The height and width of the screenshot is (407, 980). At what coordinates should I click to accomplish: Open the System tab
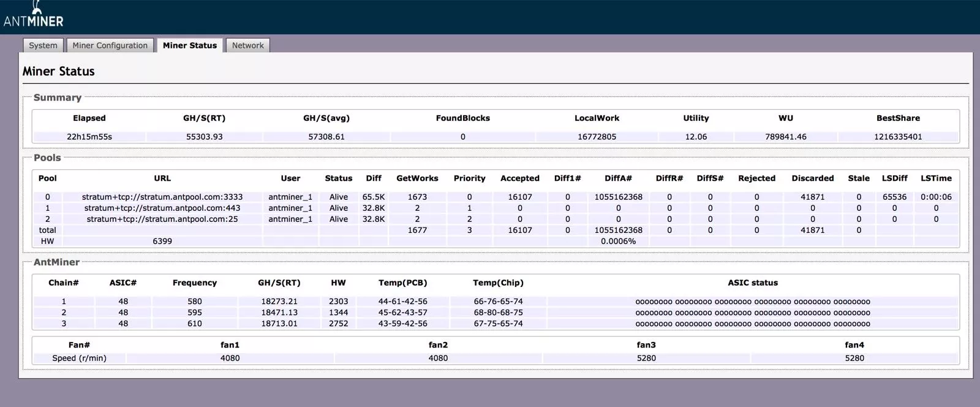click(x=43, y=45)
